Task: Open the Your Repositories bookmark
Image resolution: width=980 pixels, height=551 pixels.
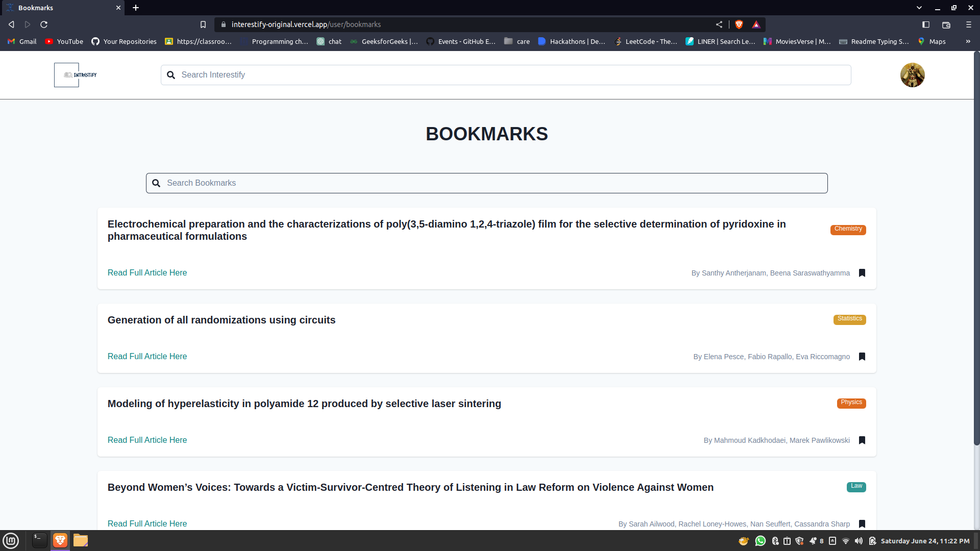Action: tap(124, 41)
